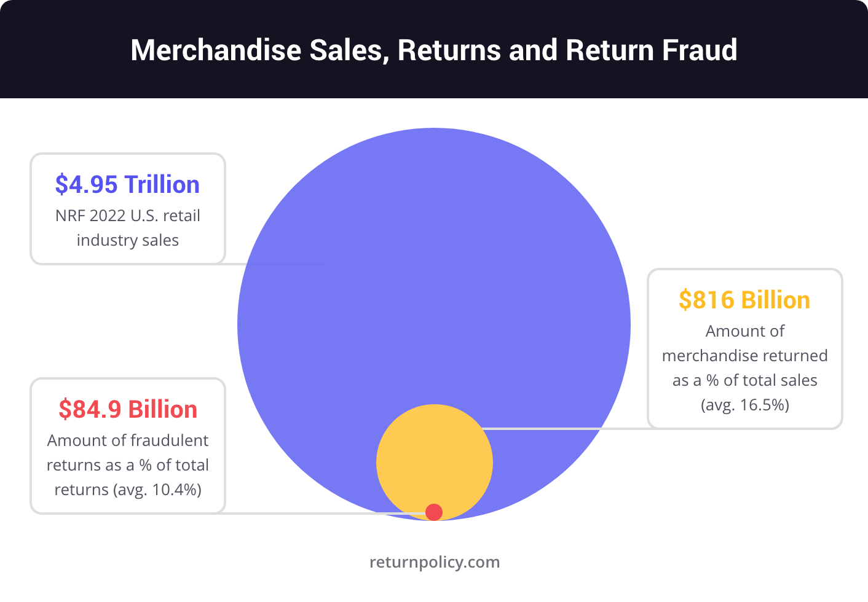Click the "(avg. 16.5%)" text

(x=745, y=405)
